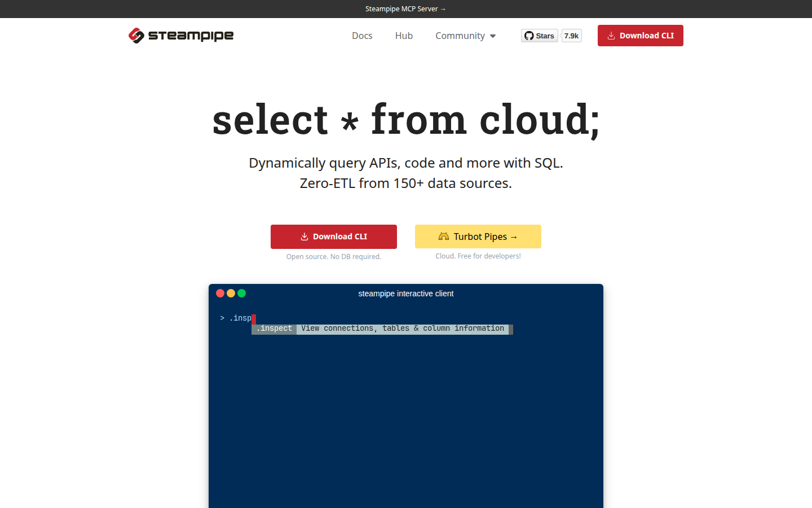This screenshot has width=812, height=508.
Task: Click the 'steampipe interactive client' title text
Action: click(x=406, y=294)
